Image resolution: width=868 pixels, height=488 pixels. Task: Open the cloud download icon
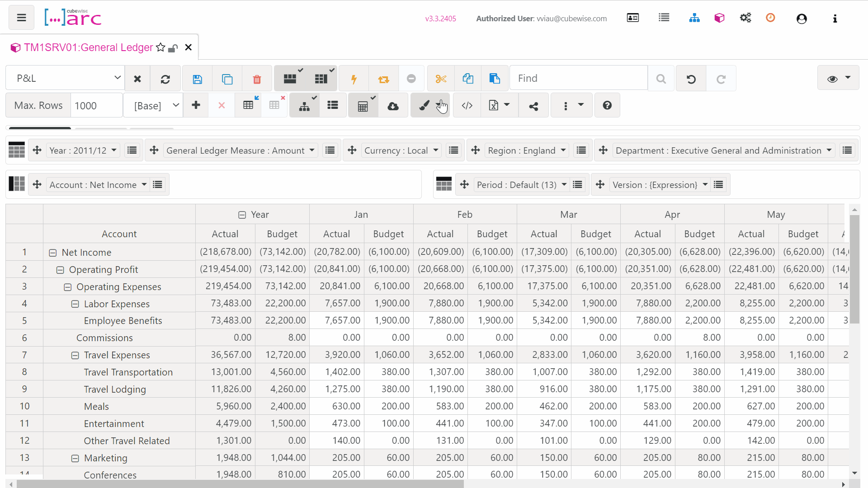pos(393,106)
